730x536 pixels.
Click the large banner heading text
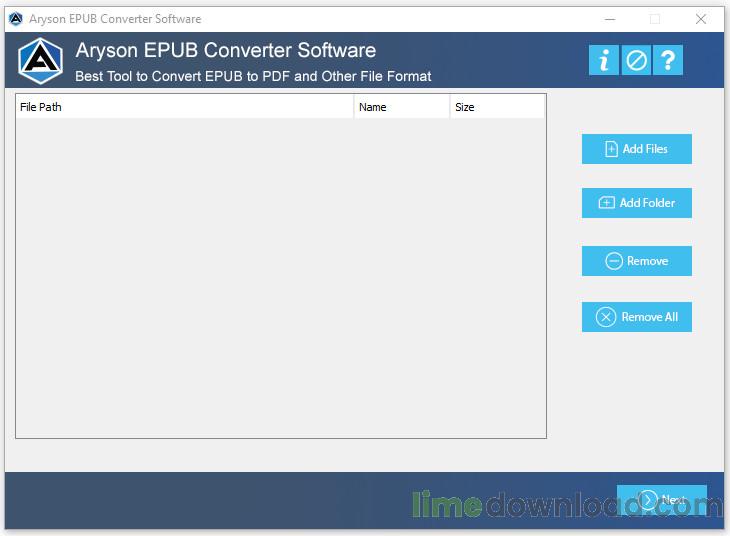[226, 50]
